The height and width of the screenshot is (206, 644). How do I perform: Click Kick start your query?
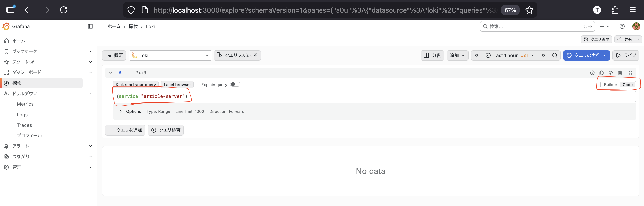coord(136,85)
